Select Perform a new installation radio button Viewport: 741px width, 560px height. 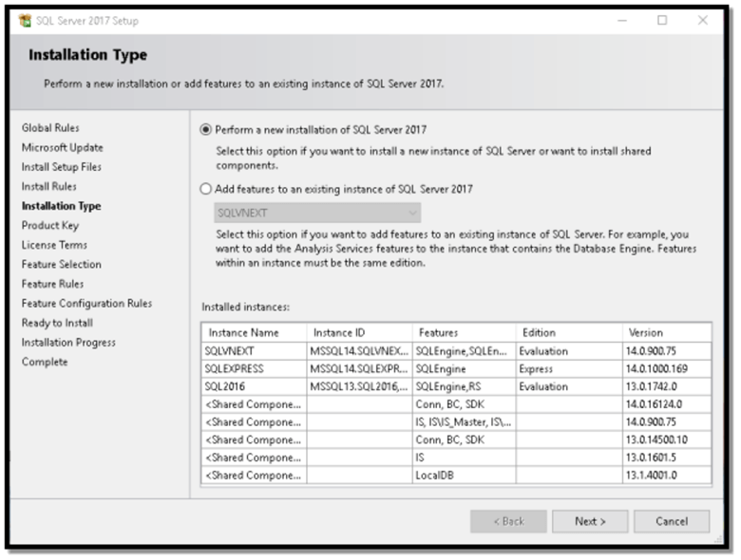point(205,129)
